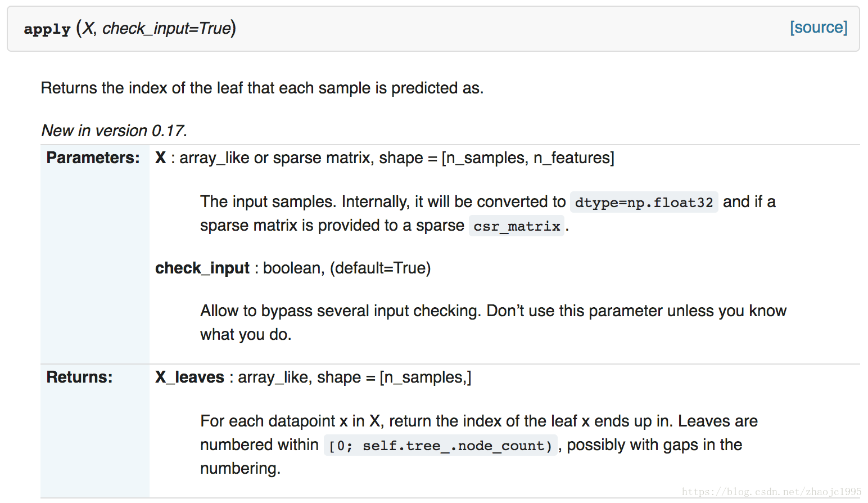
Task: Click 'boolean, (default=True)' type text
Action: pyautogui.click(x=347, y=268)
